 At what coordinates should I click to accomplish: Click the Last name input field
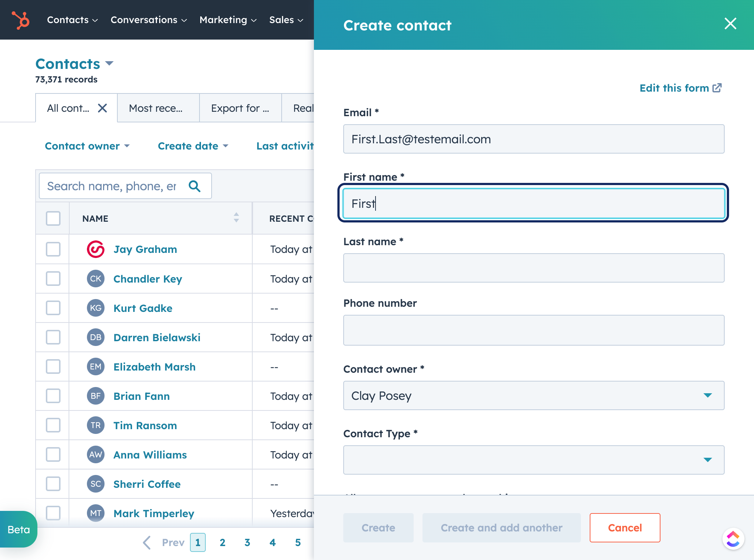coord(534,268)
